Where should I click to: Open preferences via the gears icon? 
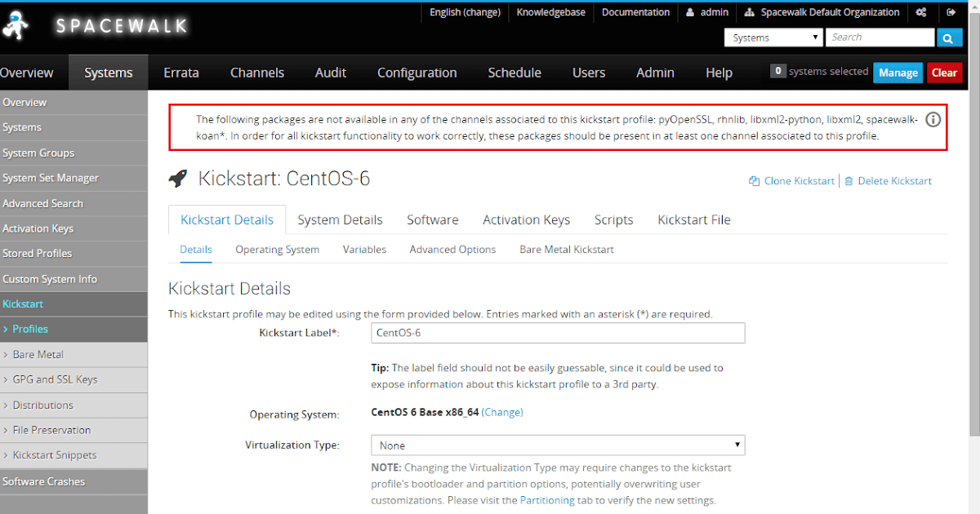point(921,12)
